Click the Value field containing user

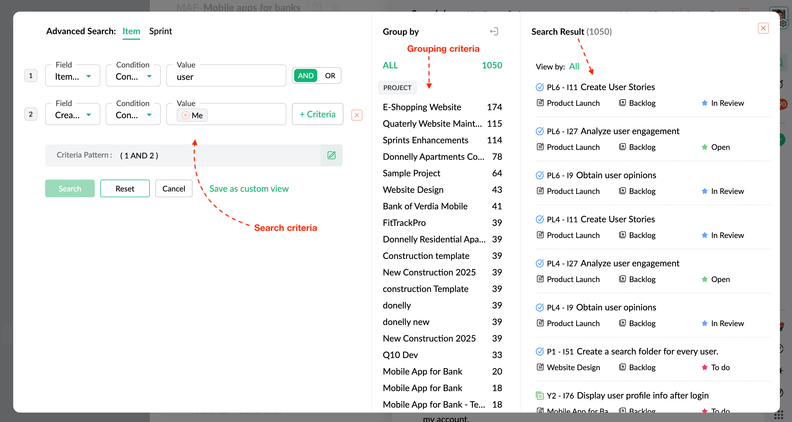point(226,76)
